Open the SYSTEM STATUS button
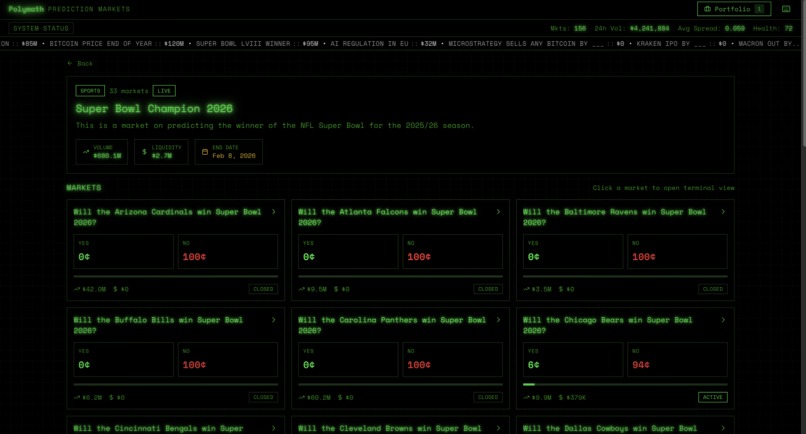 [41, 28]
